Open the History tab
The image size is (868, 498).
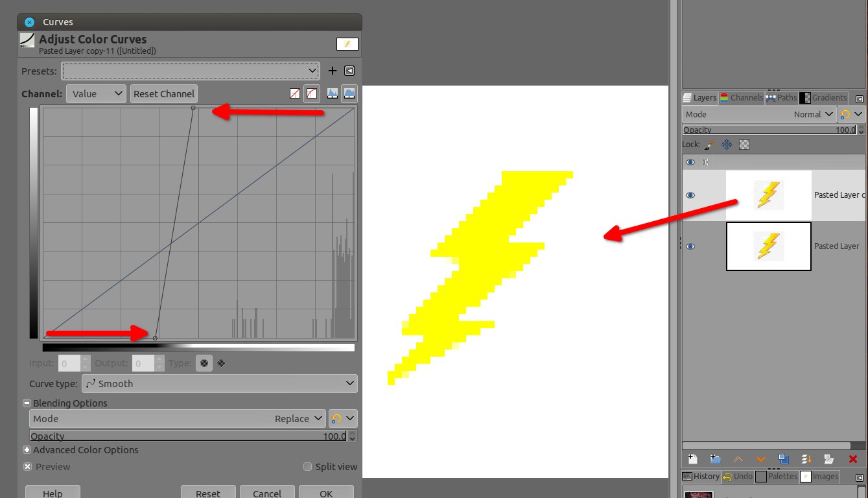[x=701, y=477]
